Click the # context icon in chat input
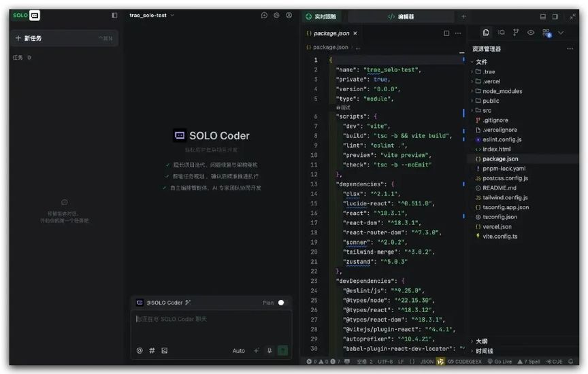The width and height of the screenshot is (588, 374). pyautogui.click(x=152, y=351)
